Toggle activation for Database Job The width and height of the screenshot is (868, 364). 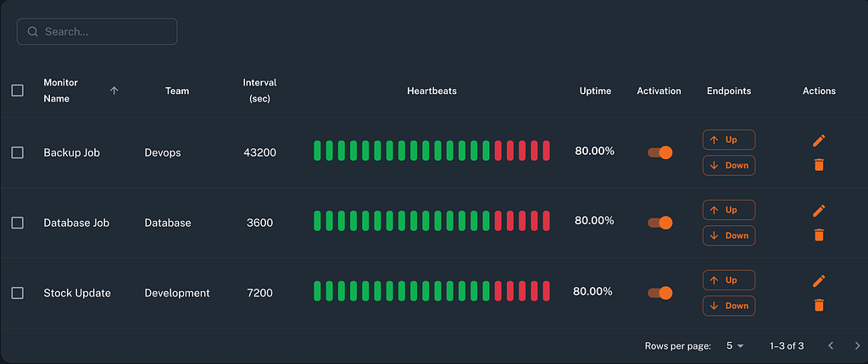pos(659,223)
